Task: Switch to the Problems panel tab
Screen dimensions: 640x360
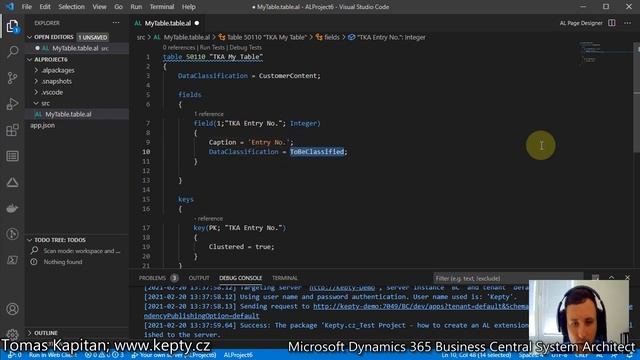Action: point(158,278)
